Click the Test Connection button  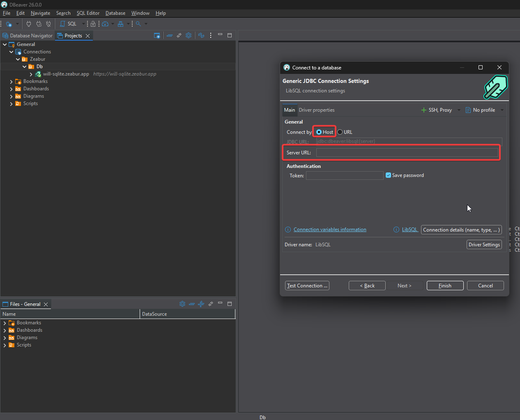click(307, 286)
